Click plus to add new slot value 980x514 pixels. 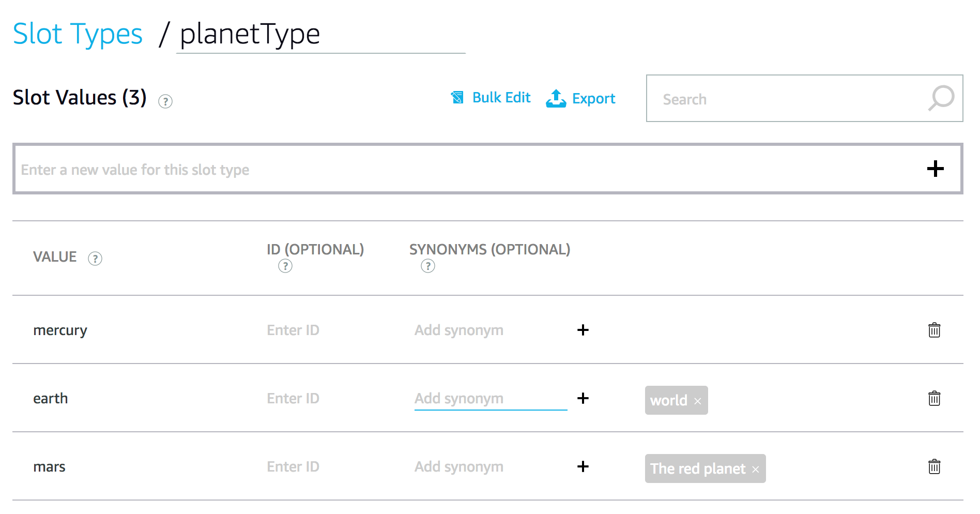935,169
